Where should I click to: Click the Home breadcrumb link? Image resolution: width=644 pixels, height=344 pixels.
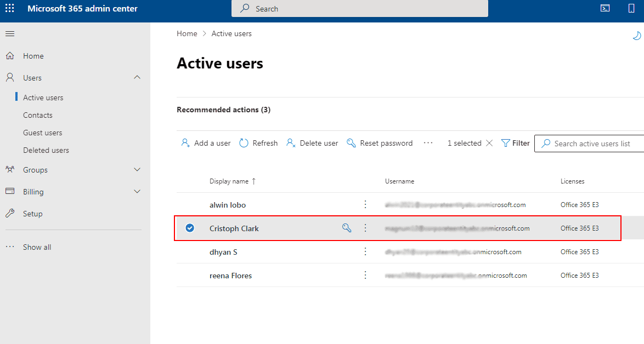[x=187, y=33]
